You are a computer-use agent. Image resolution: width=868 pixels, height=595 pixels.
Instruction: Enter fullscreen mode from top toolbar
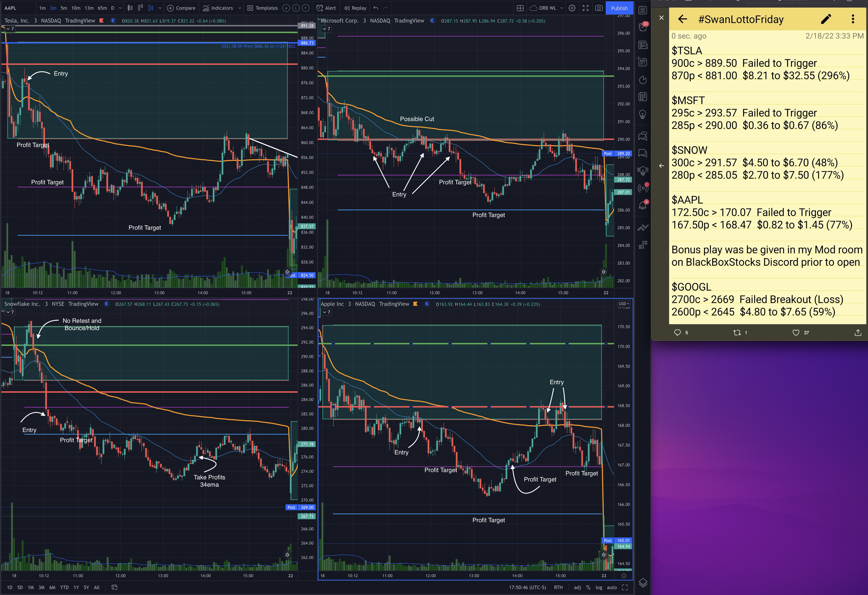point(585,8)
